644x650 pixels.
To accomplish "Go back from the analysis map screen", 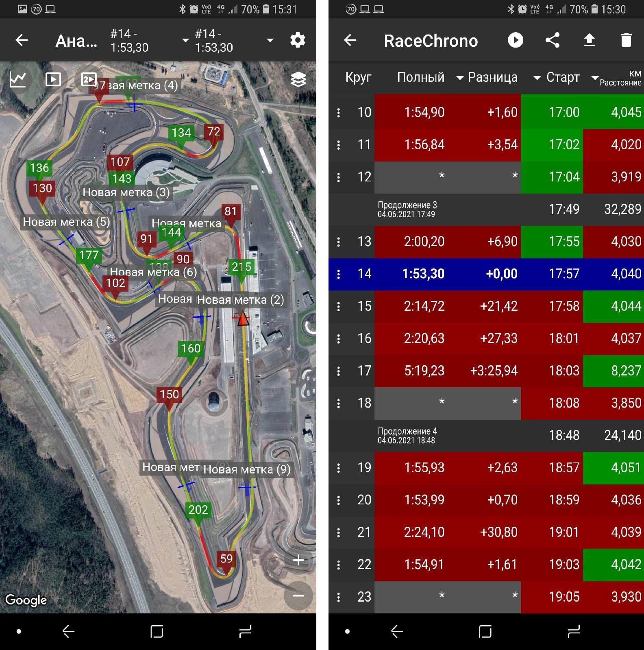I will click(x=22, y=40).
